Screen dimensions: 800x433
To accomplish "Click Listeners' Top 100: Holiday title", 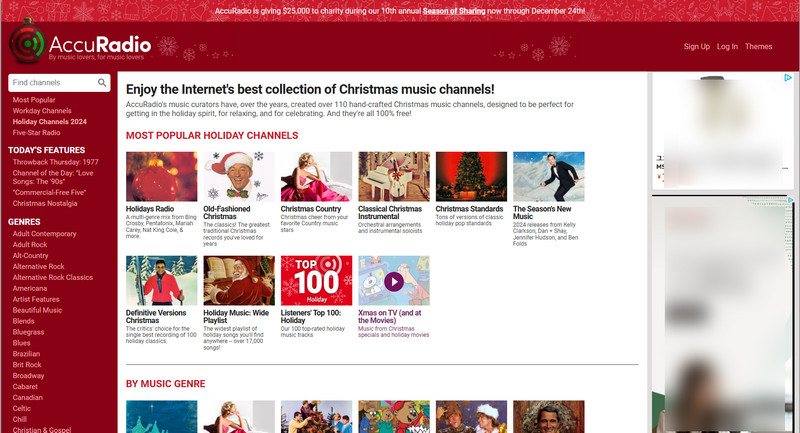I will coord(311,317).
